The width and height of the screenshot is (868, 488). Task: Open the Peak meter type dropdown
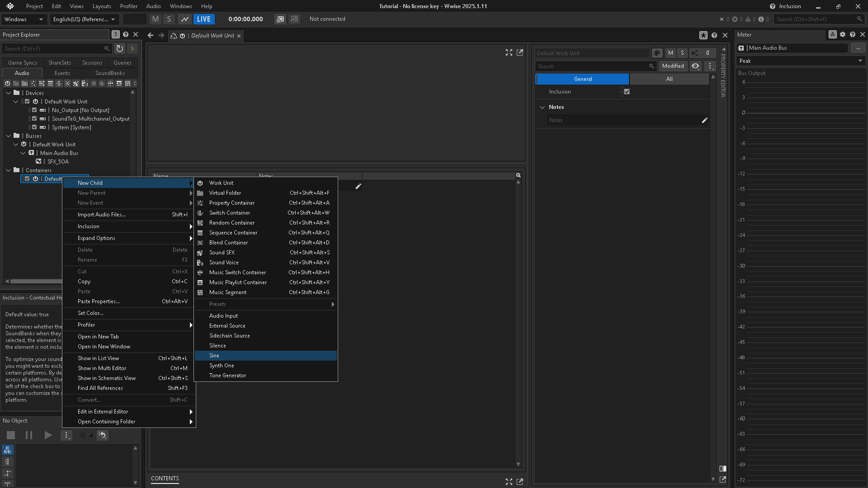[x=800, y=61]
